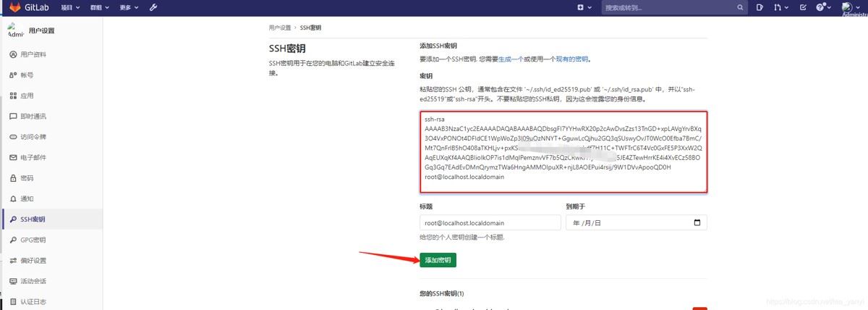
Task: Click the GitLab fox logo
Action: 14,7
